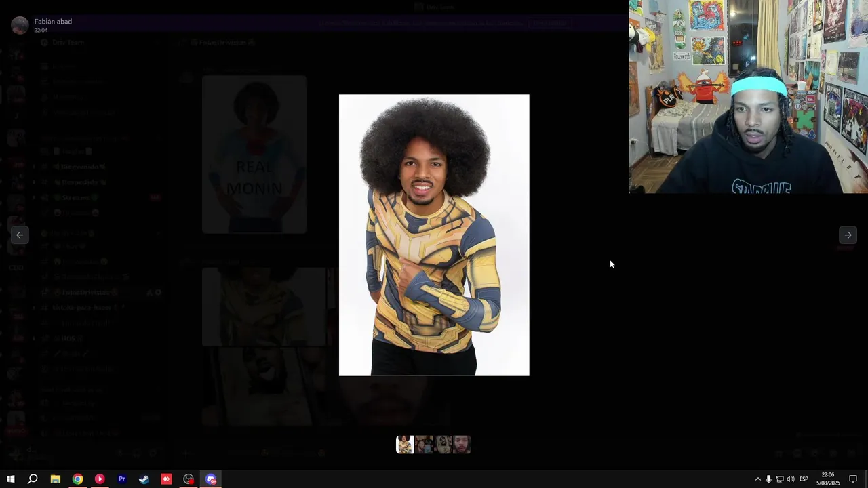Image resolution: width=868 pixels, height=488 pixels.
Task: Open Windows search in the taskbar
Action: tap(33, 479)
